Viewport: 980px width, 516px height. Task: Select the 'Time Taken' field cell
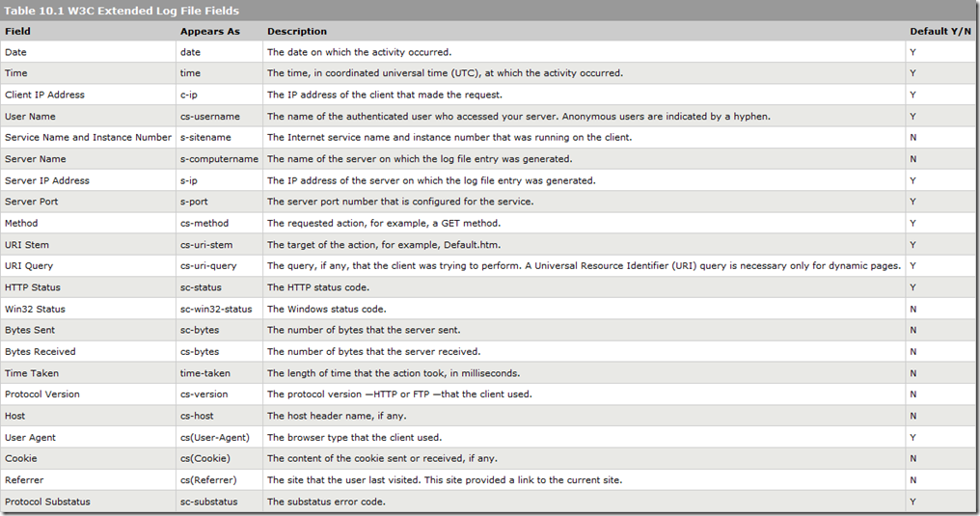[88, 373]
